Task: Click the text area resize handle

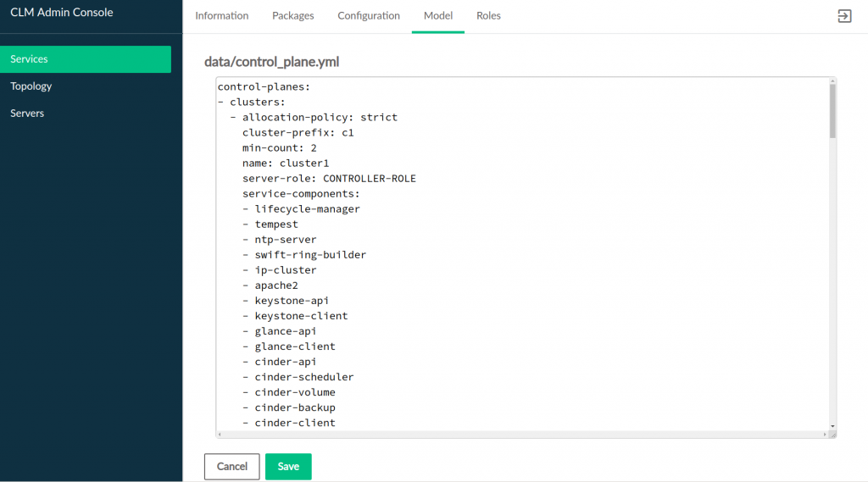Action: point(832,435)
